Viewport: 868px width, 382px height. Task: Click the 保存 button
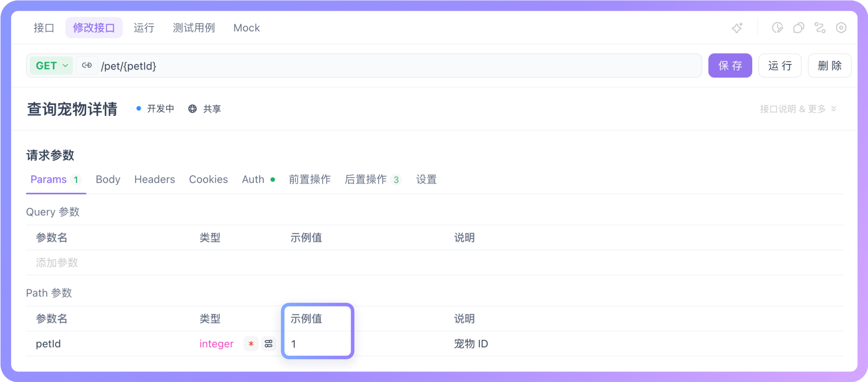[x=730, y=65]
